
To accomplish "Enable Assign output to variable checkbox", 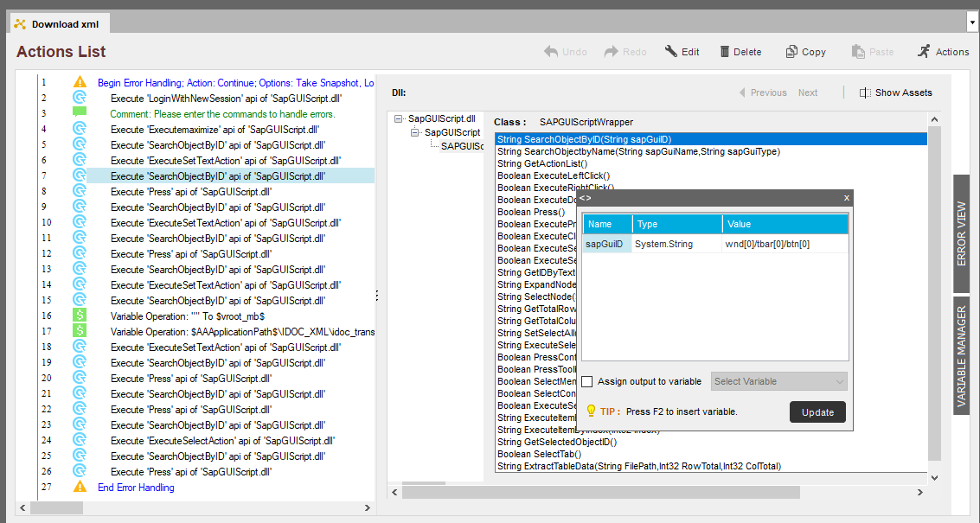I will pos(587,381).
